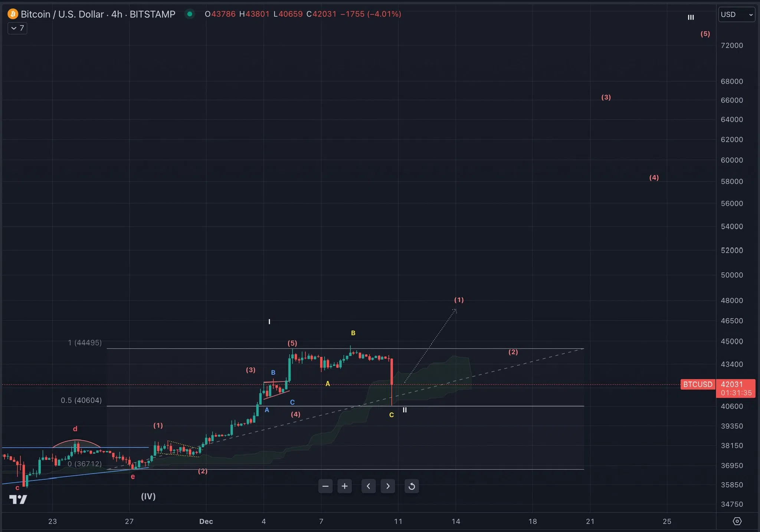Screen dimensions: 760x532
Task: Expand the collapsed indicators legend showing 7
Action: (x=17, y=28)
